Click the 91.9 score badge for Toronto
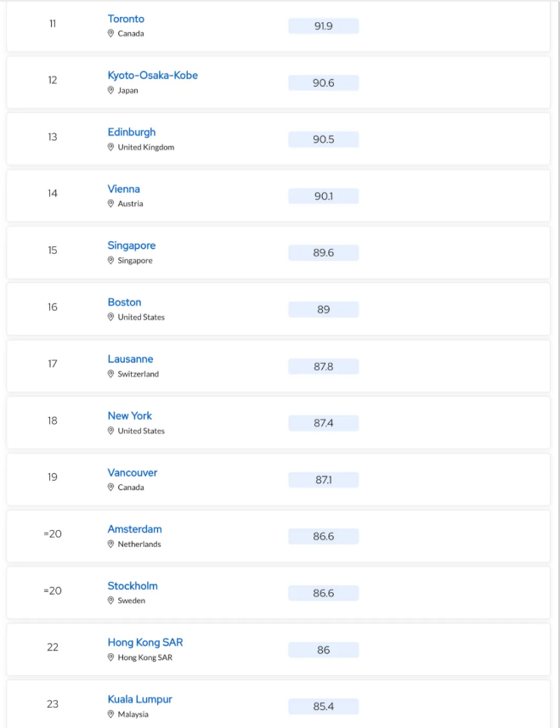 (323, 26)
